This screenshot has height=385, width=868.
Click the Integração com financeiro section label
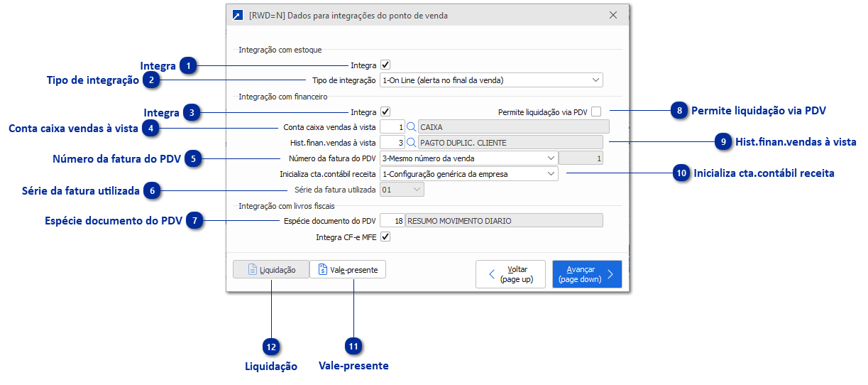[x=282, y=96]
